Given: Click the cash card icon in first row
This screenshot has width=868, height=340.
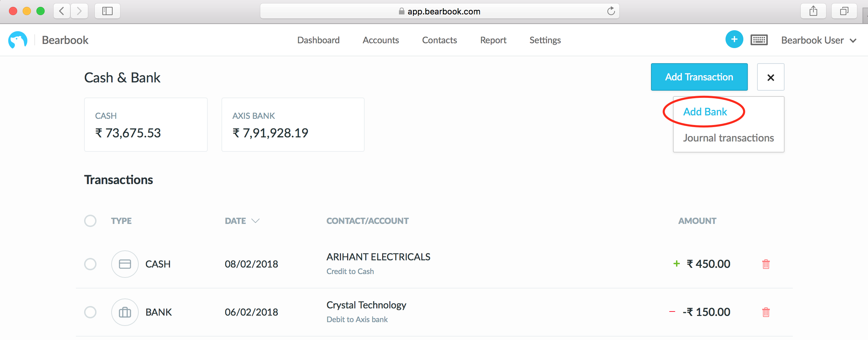Looking at the screenshot, I should [x=125, y=264].
